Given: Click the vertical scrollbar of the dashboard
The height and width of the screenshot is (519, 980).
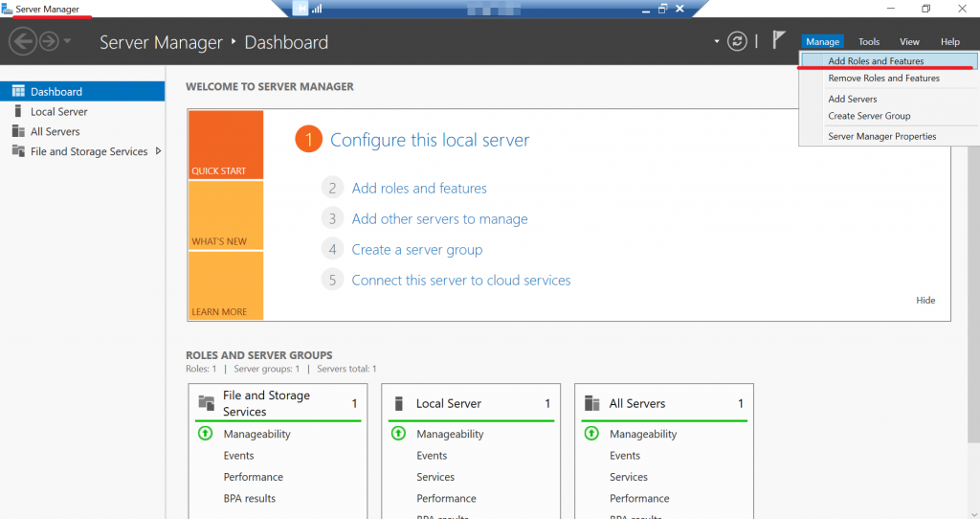Looking at the screenshot, I should click(975, 287).
